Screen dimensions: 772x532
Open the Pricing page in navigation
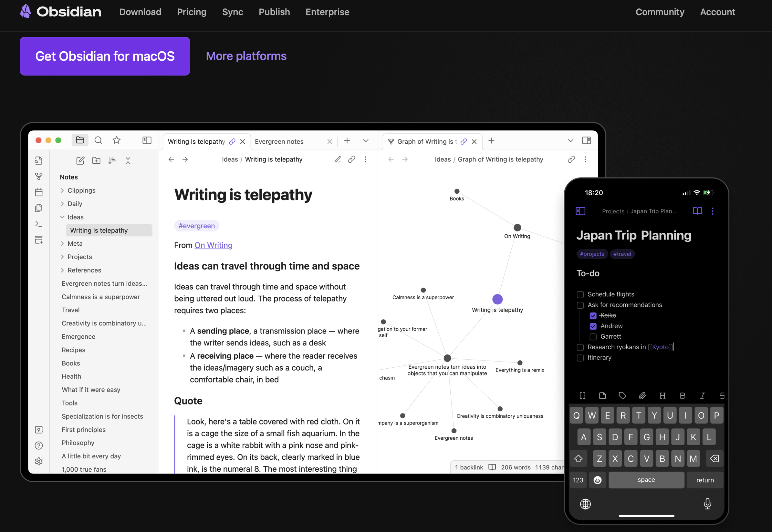(x=192, y=12)
